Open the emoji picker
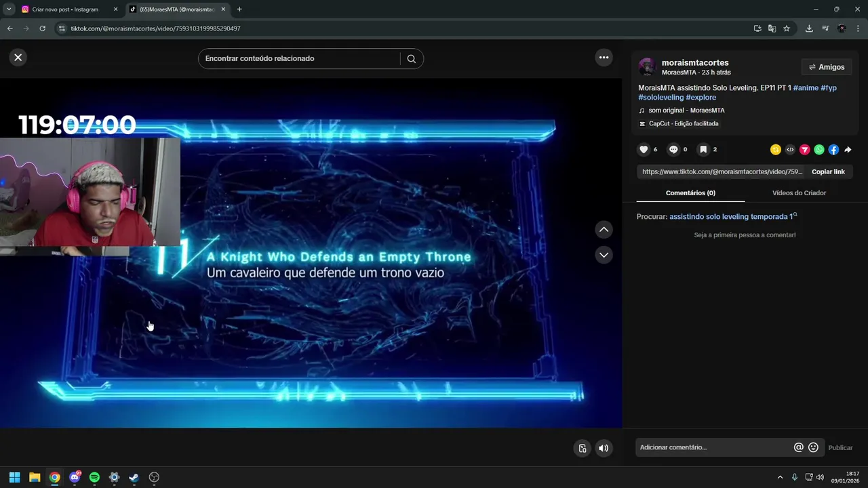Image resolution: width=868 pixels, height=488 pixels. click(x=814, y=447)
